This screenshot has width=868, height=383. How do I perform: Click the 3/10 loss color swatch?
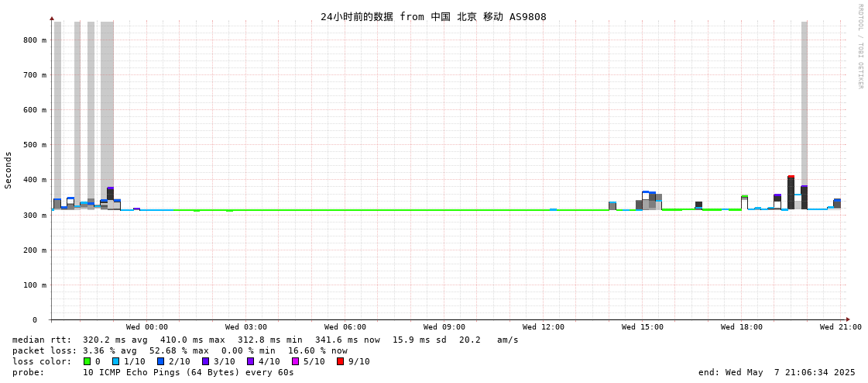[205, 361]
